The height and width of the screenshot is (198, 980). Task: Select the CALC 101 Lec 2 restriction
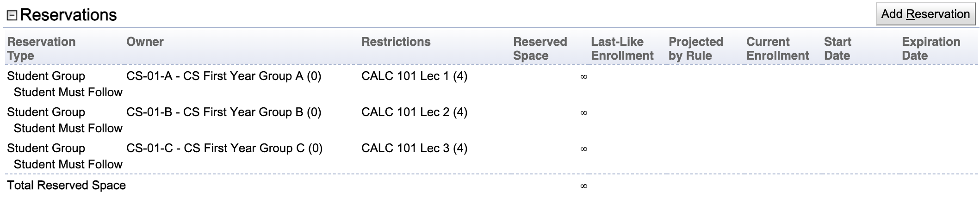[x=414, y=112]
